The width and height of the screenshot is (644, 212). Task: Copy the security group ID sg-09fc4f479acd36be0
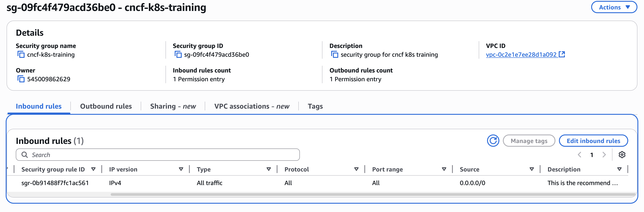coord(178,55)
